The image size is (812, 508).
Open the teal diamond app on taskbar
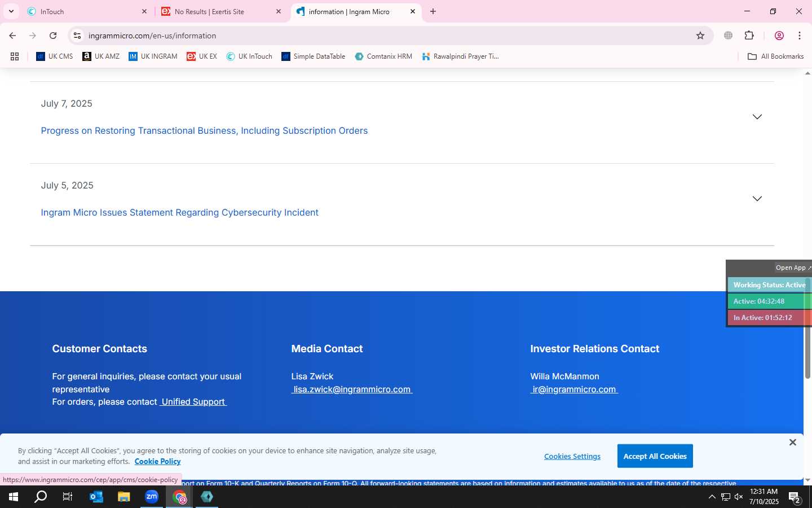click(x=207, y=497)
